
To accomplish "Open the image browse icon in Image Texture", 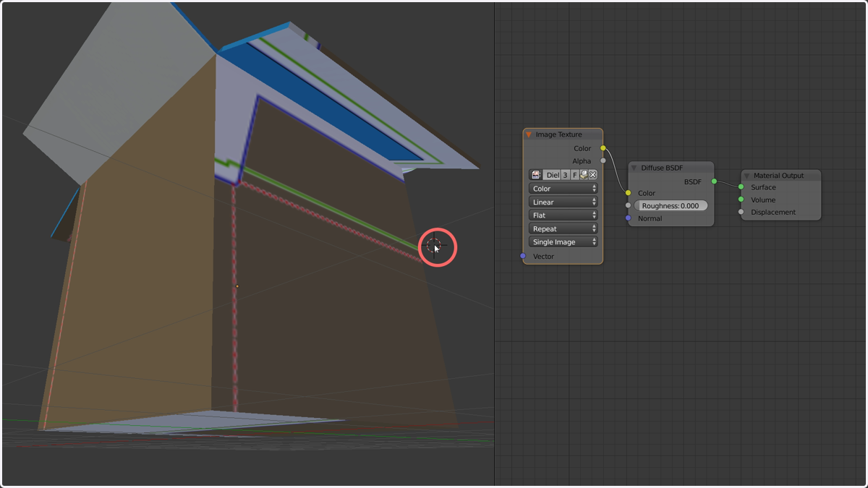I will pos(536,175).
